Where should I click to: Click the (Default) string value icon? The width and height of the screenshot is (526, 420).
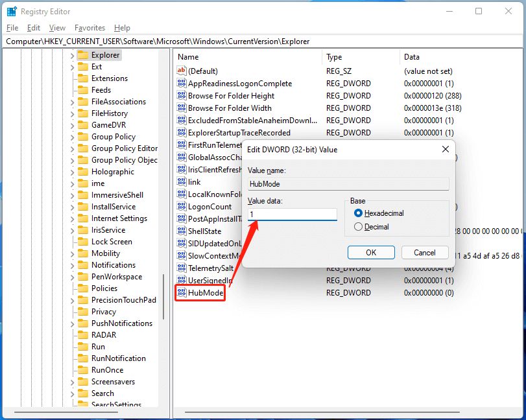pos(182,71)
